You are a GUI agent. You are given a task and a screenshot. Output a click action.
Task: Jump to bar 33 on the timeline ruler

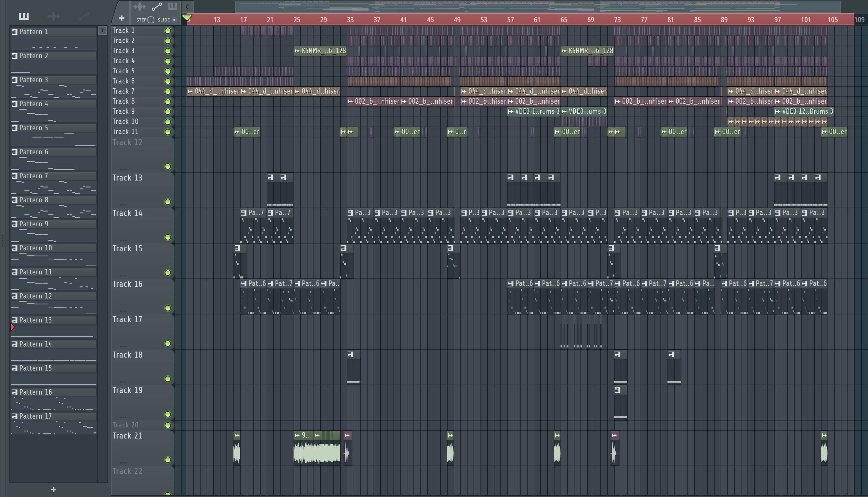coord(350,20)
